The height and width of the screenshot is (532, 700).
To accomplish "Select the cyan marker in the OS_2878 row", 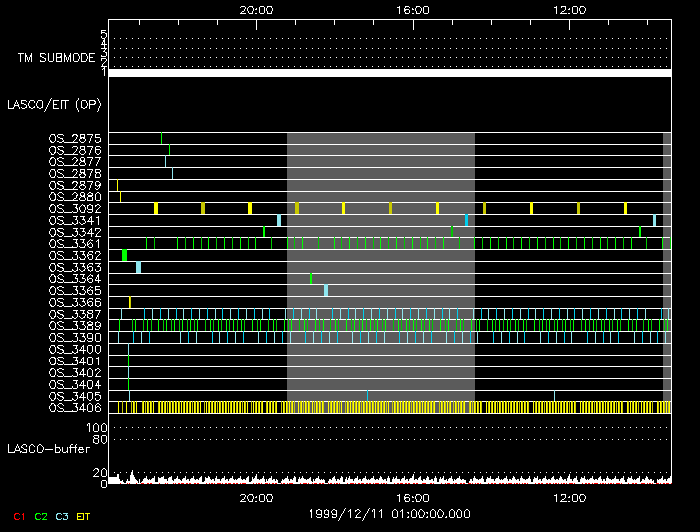I will click(173, 173).
